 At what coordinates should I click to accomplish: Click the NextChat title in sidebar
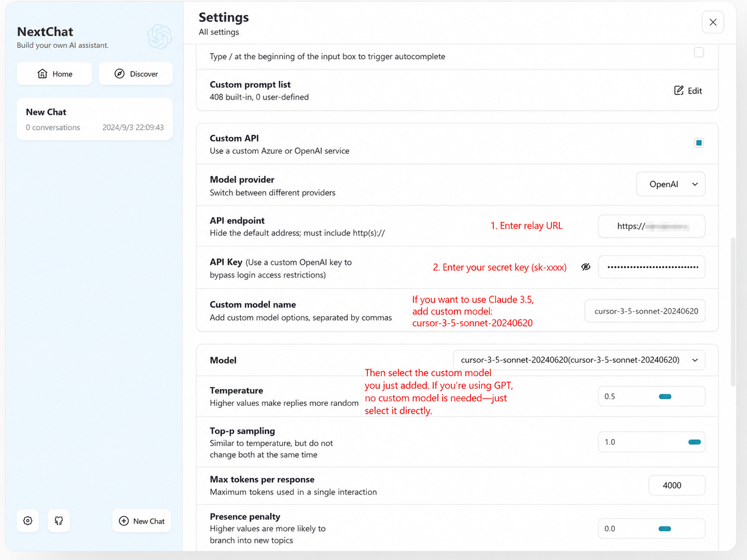coord(45,32)
